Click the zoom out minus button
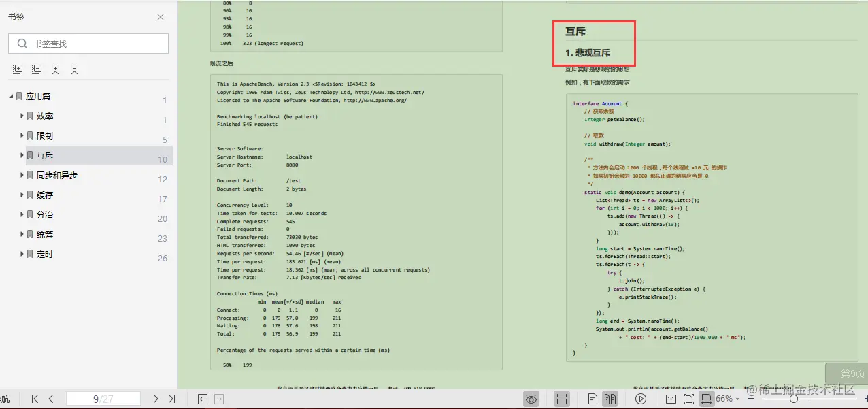Viewport: 868px width, 409px height. click(752, 399)
